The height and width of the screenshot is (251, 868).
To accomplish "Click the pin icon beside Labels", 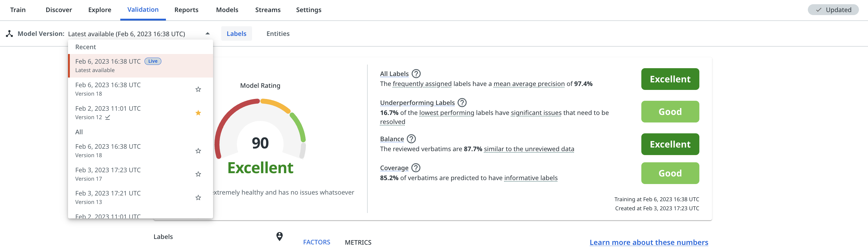I will pyautogui.click(x=279, y=237).
